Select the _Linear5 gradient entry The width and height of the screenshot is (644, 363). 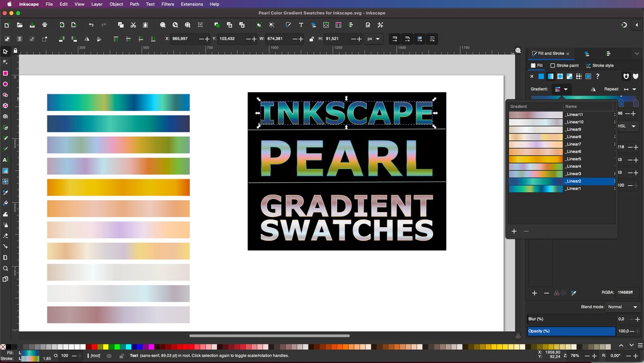point(574,158)
